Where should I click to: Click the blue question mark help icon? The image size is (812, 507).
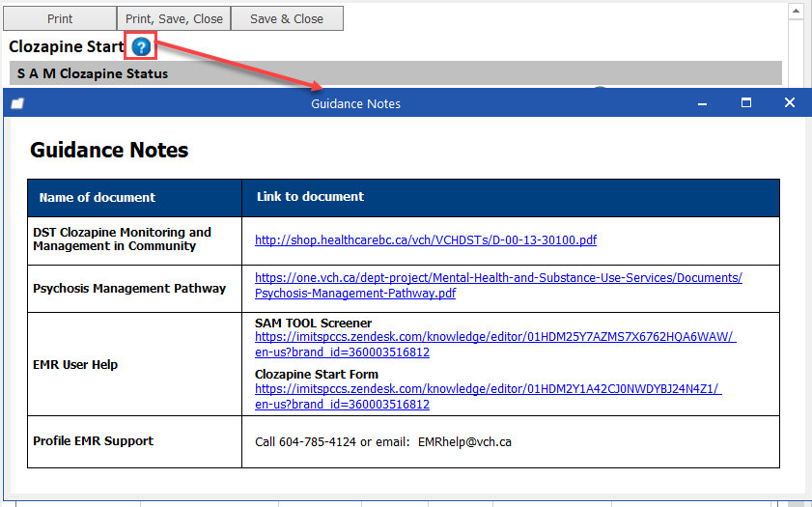tap(142, 46)
